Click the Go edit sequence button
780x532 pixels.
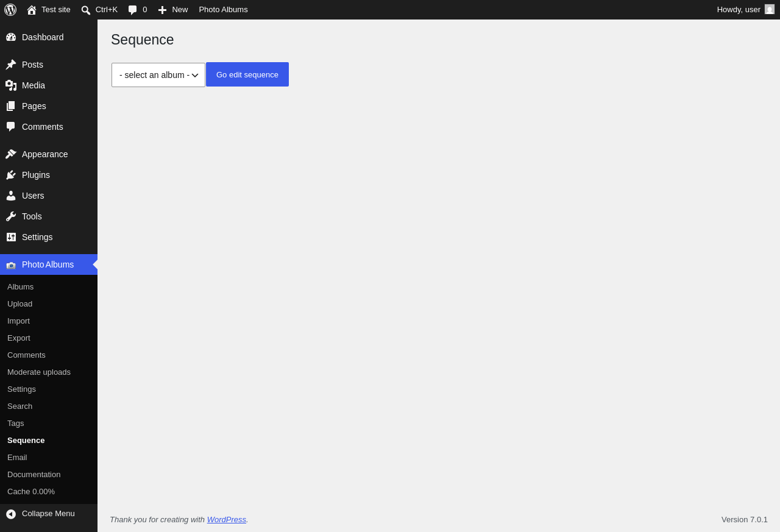click(247, 74)
